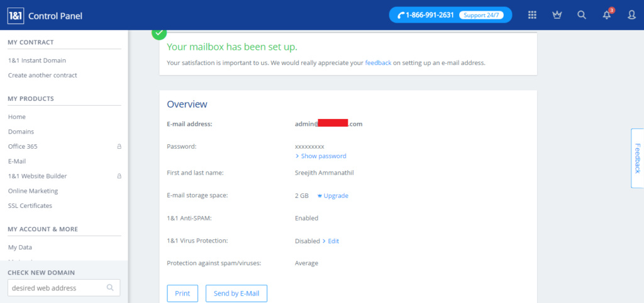Image resolution: width=644 pixels, height=303 pixels.
Task: Open the apps grid icon
Action: click(x=532, y=14)
